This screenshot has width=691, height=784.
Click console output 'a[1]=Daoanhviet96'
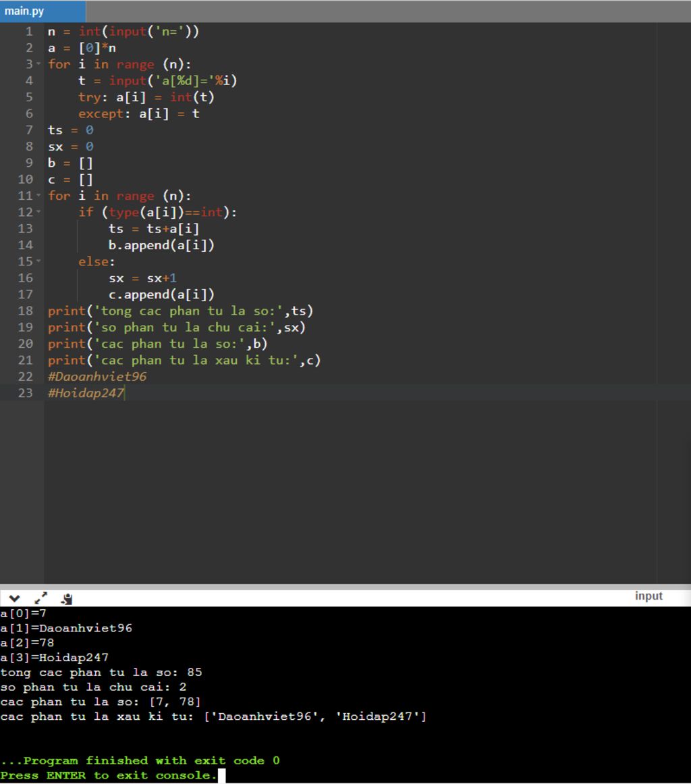[66, 628]
